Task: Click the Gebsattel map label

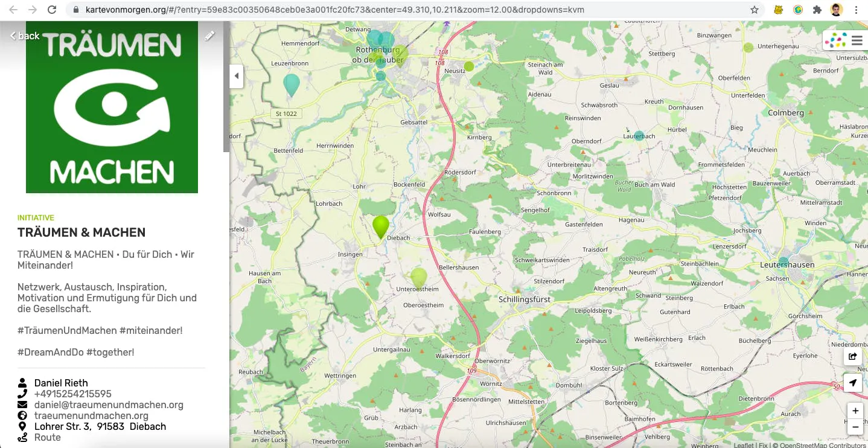Action: tap(413, 122)
